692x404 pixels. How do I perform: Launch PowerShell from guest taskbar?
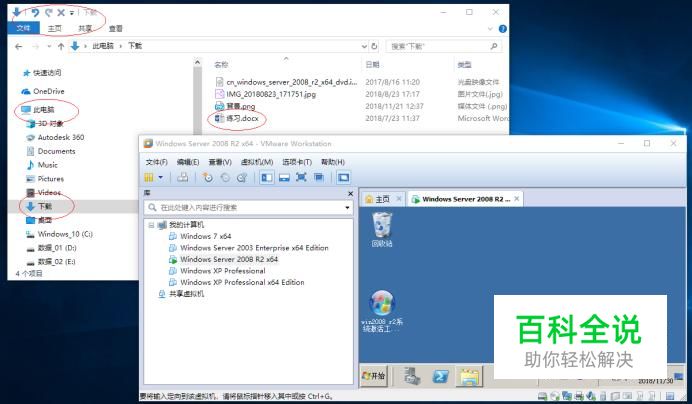(x=440, y=376)
